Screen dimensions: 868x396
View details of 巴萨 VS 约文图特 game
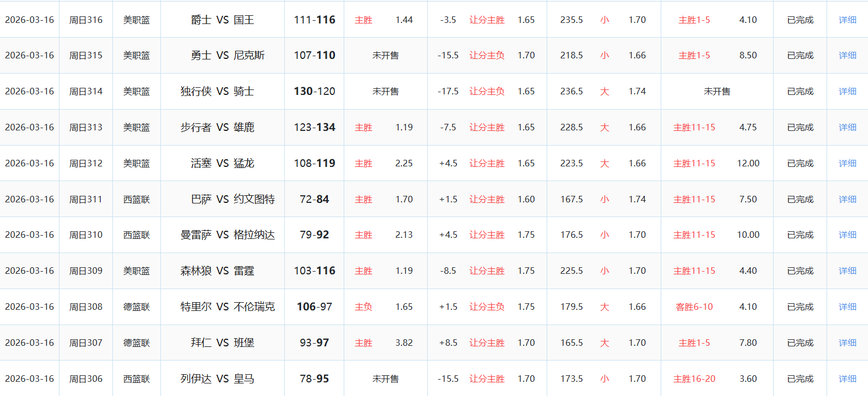(x=847, y=199)
